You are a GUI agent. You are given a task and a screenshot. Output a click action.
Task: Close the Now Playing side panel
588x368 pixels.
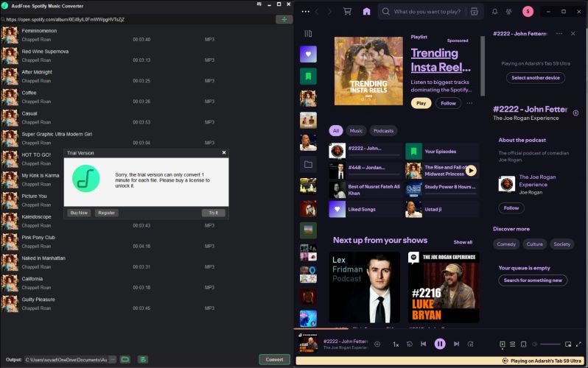point(573,34)
